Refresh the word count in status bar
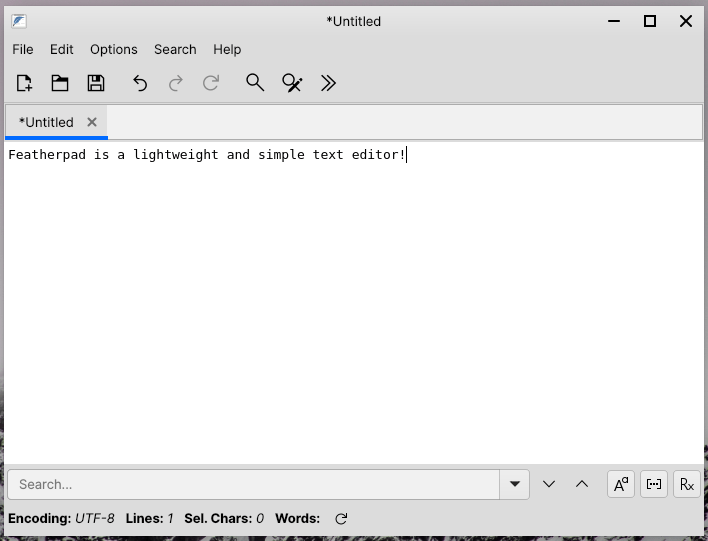 [341, 518]
